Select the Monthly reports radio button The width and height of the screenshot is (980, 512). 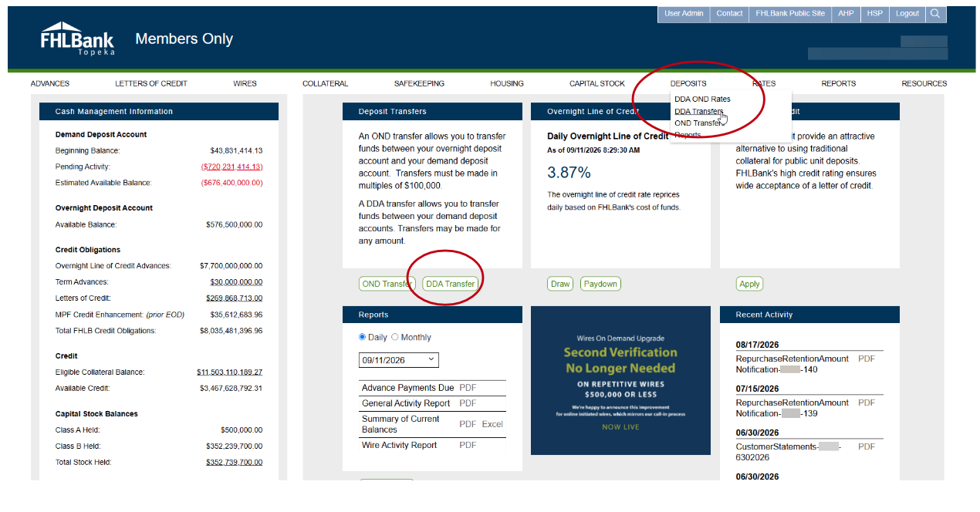pyautogui.click(x=395, y=337)
